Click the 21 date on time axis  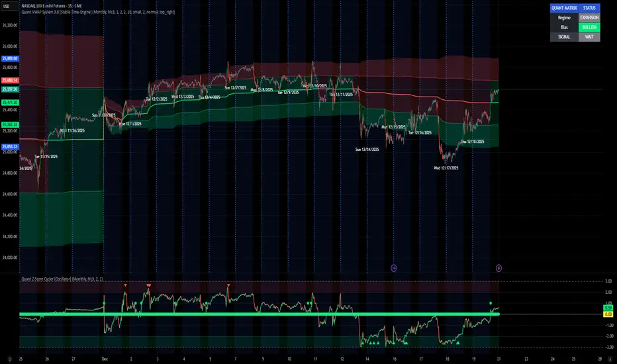[498, 359]
